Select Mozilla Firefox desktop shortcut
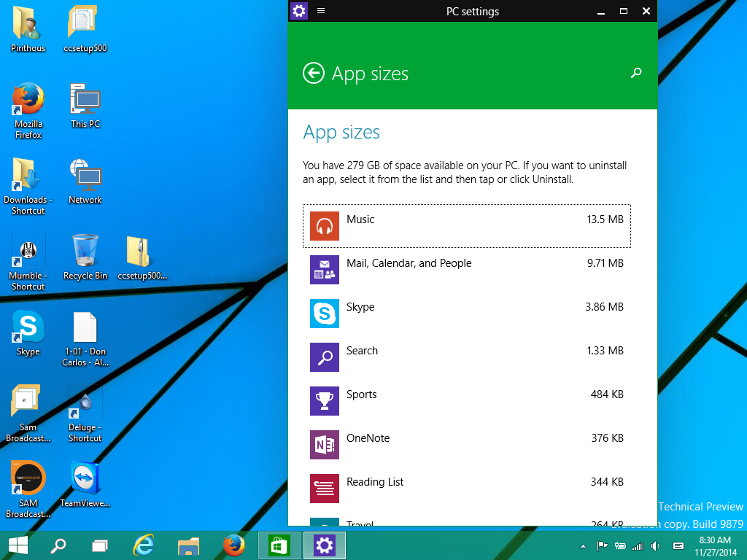The width and height of the screenshot is (747, 560). [28, 111]
